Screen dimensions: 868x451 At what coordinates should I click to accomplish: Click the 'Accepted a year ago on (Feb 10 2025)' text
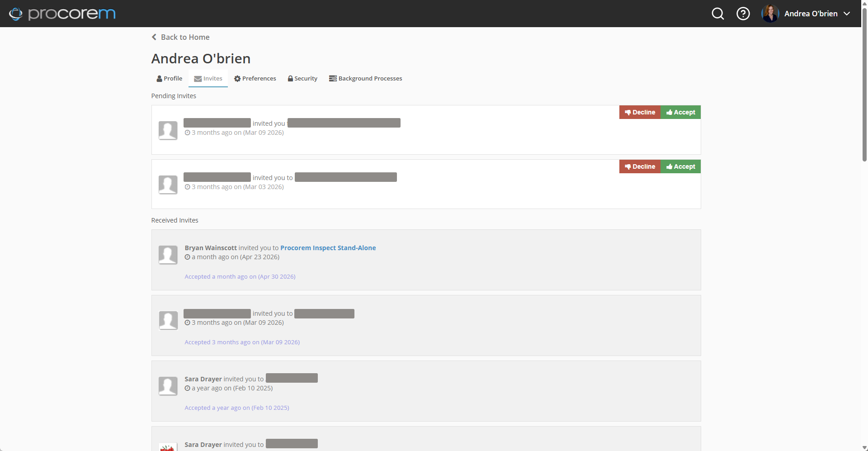(237, 408)
